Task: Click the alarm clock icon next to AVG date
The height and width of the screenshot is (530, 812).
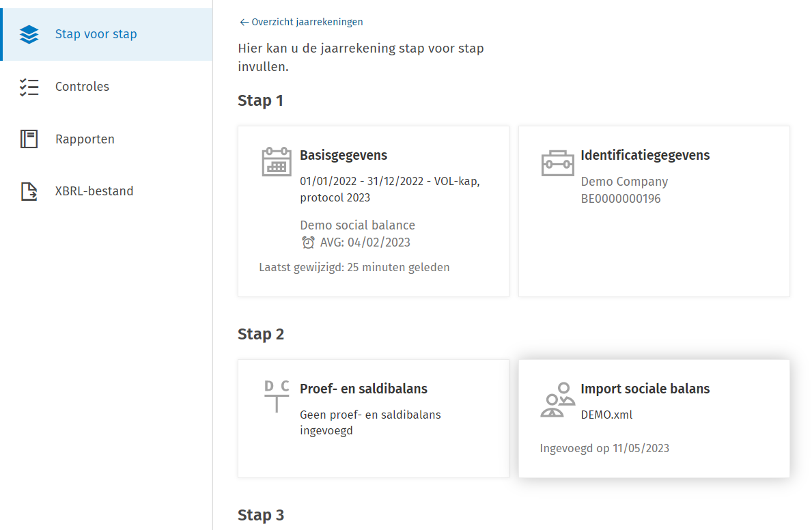Action: pos(308,242)
